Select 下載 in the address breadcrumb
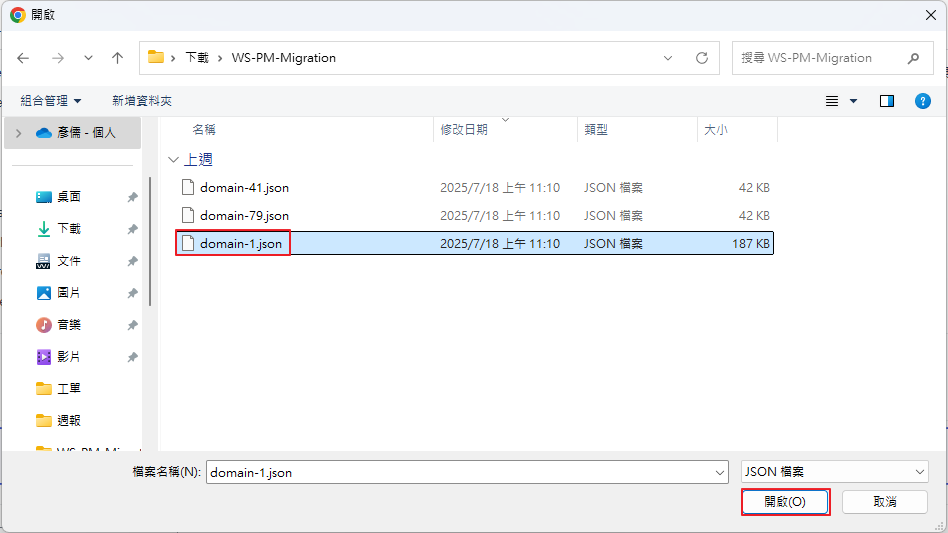Image resolution: width=948 pixels, height=533 pixels. (x=197, y=58)
